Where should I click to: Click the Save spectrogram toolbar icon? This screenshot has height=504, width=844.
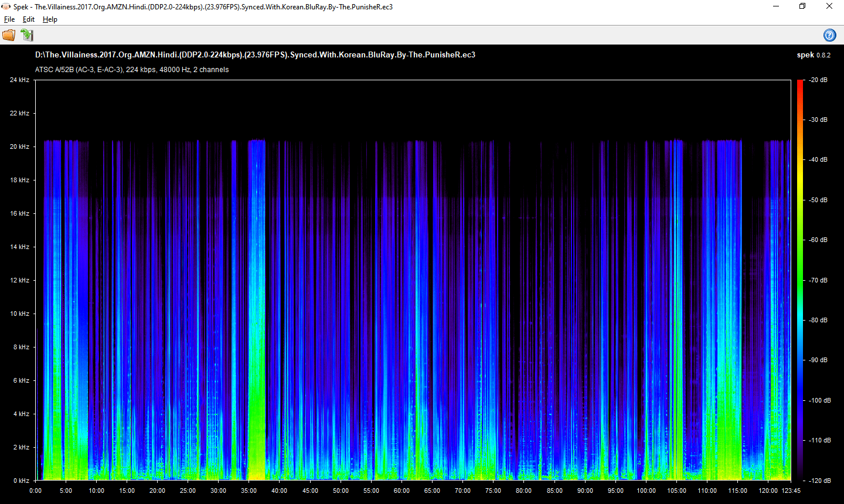pos(27,35)
